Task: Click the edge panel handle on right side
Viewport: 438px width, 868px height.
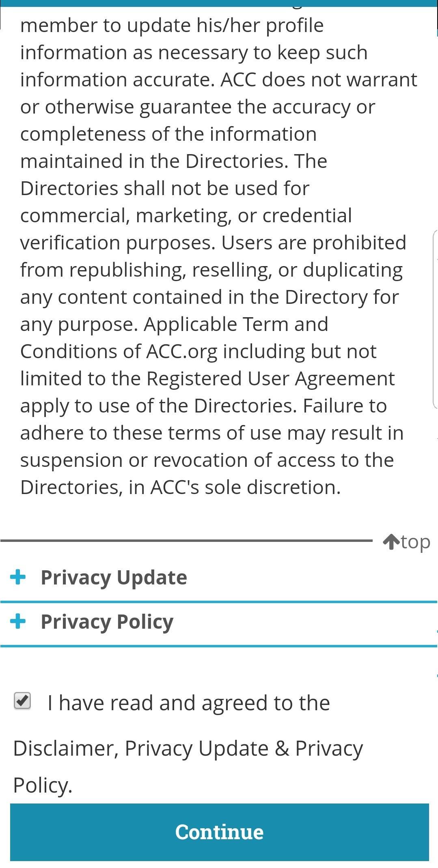Action: 435,318
